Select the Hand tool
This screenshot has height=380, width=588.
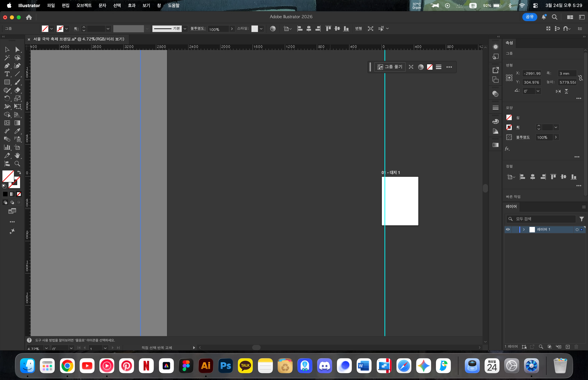(x=17, y=155)
